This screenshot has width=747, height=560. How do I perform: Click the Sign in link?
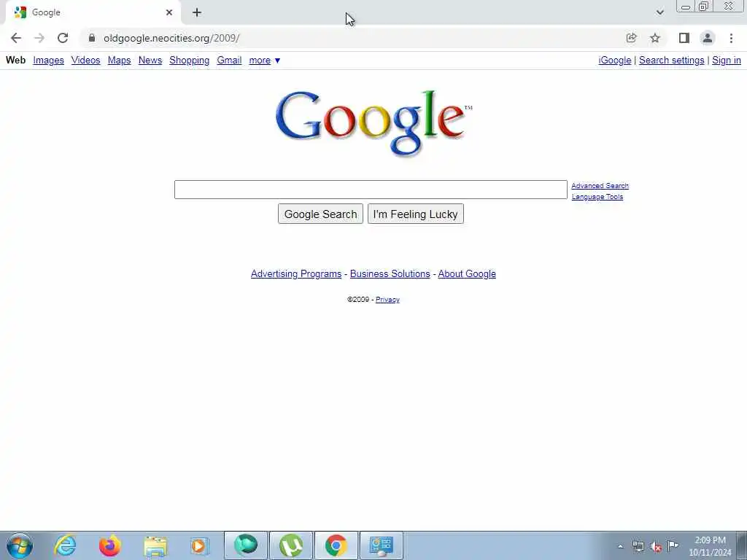pos(726,61)
